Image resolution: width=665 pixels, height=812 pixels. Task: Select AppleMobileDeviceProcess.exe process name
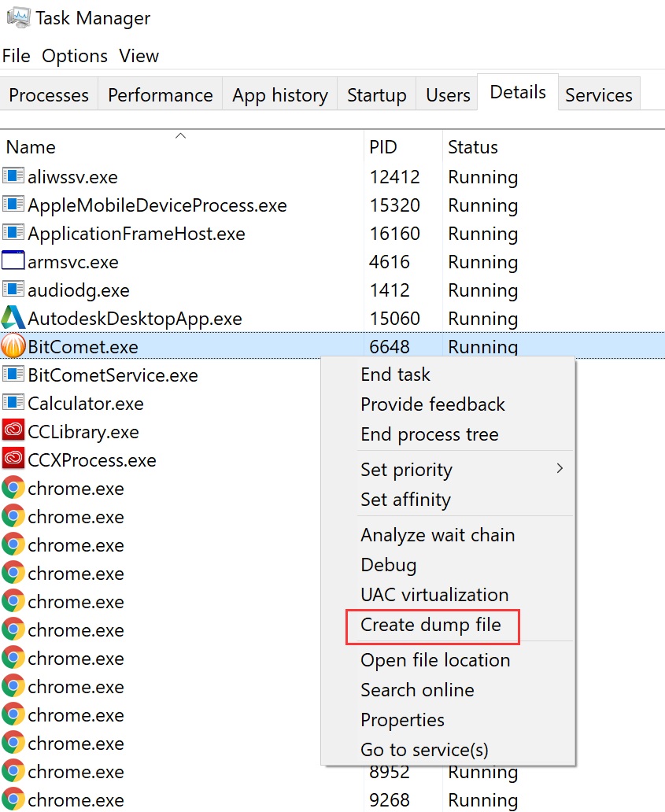click(157, 205)
